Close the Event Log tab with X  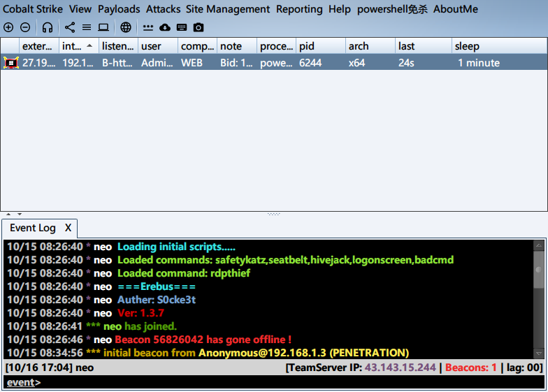pos(68,228)
